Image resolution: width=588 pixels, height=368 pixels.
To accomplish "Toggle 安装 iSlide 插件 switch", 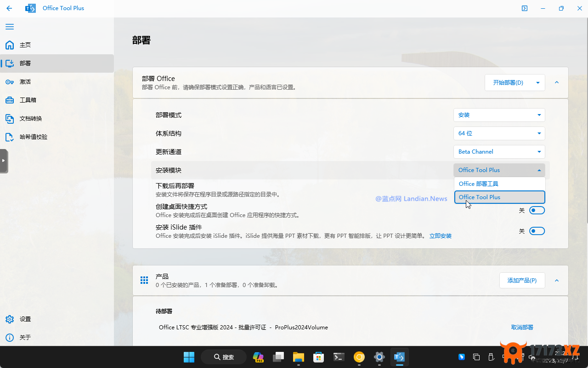I will tap(537, 231).
